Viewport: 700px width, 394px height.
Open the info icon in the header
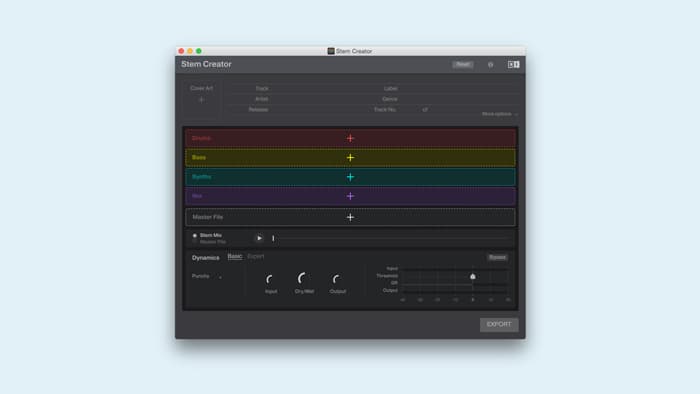click(490, 65)
